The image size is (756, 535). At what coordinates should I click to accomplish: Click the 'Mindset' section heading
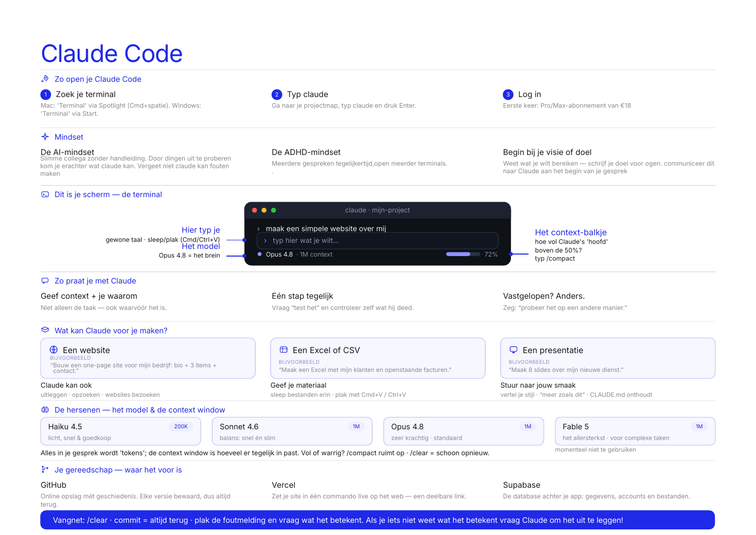[69, 137]
